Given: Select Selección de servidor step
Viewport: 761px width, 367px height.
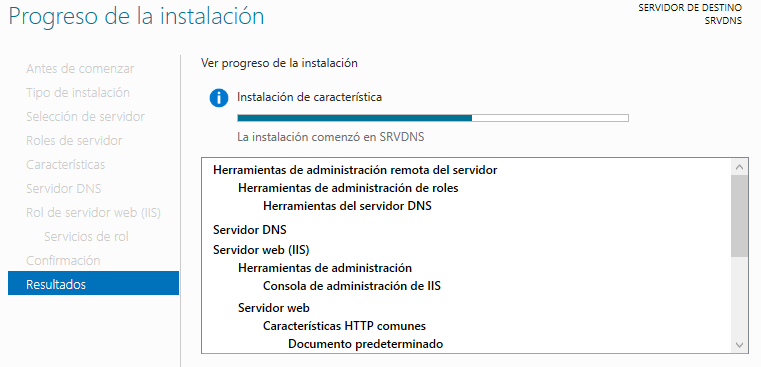Looking at the screenshot, I should pos(85,117).
